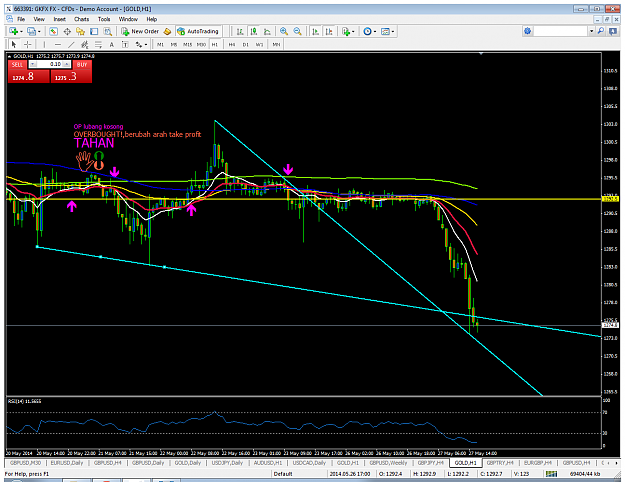
Task: Switch timeframe to M5
Action: [x=174, y=44]
